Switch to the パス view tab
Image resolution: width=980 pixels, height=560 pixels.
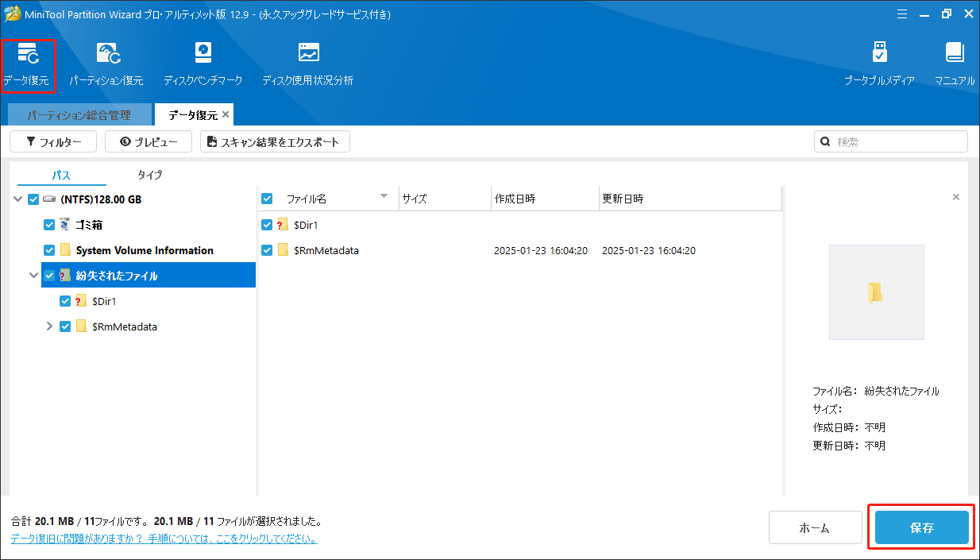click(x=61, y=174)
